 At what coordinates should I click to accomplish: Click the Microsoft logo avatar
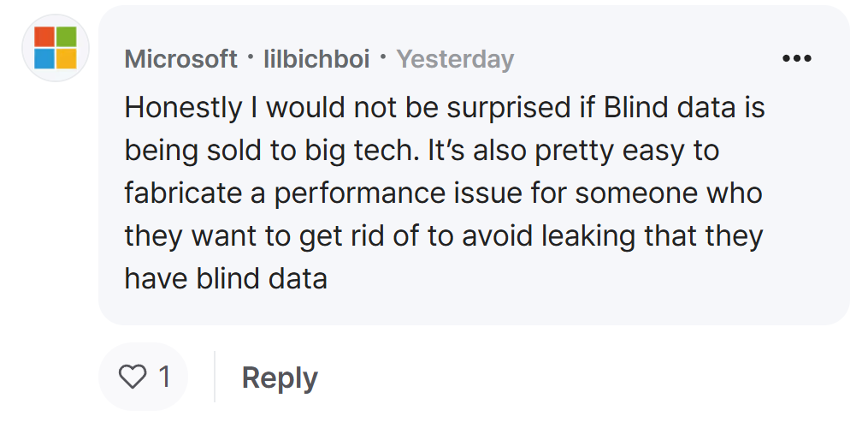tap(56, 48)
